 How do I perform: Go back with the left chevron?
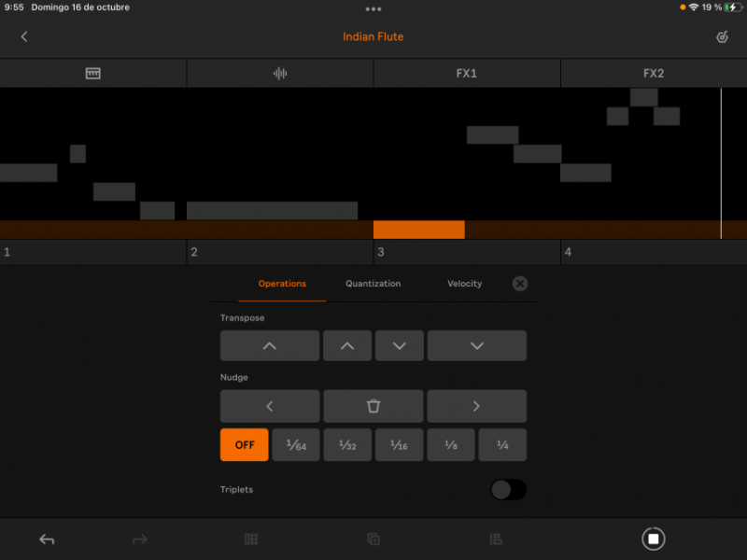(x=23, y=36)
